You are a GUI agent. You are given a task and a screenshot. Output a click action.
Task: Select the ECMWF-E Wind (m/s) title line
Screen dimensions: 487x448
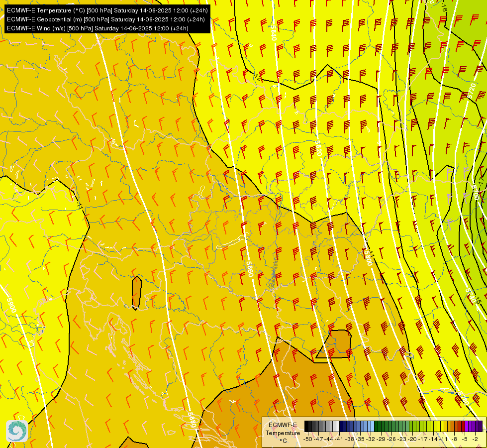click(97, 28)
